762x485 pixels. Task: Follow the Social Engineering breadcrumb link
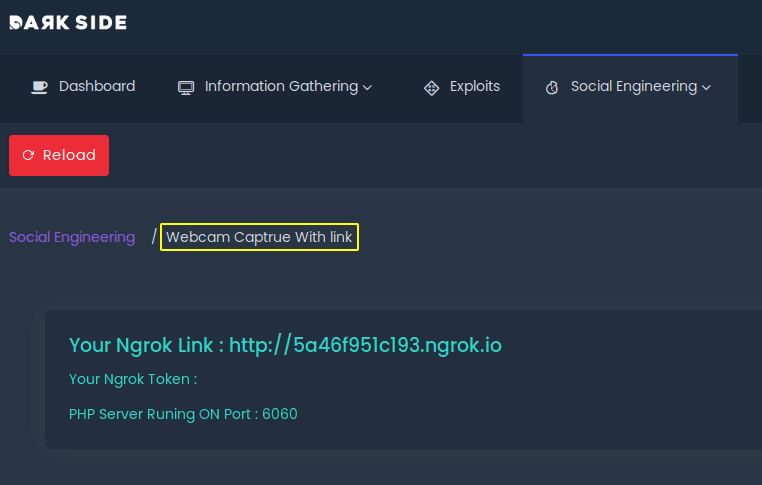pos(72,237)
